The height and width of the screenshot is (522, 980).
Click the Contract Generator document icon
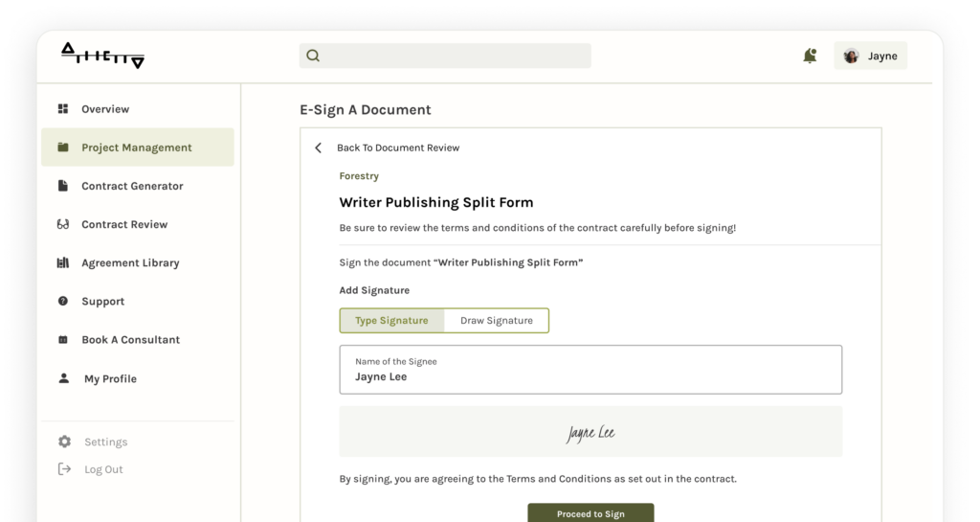point(63,186)
